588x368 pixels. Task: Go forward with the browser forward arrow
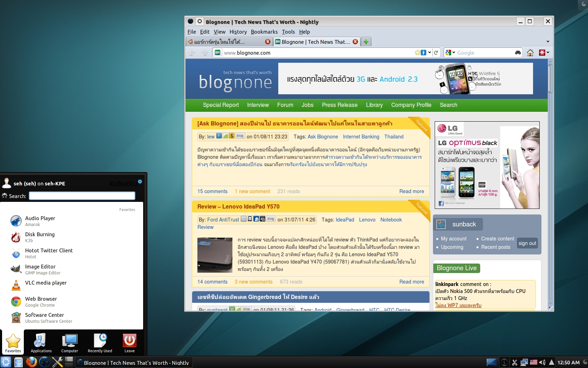pos(205,53)
